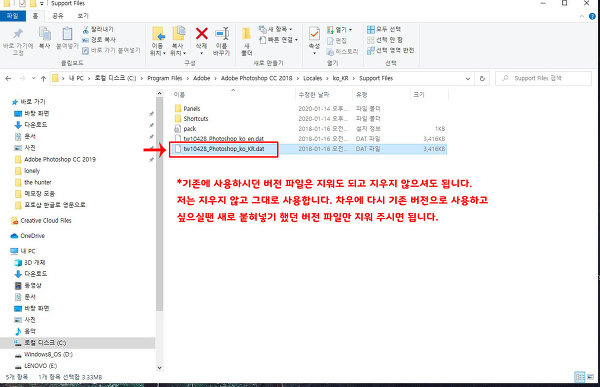Open the Open (열기) dropdown
This screenshot has width=600, height=387.
pos(340,29)
